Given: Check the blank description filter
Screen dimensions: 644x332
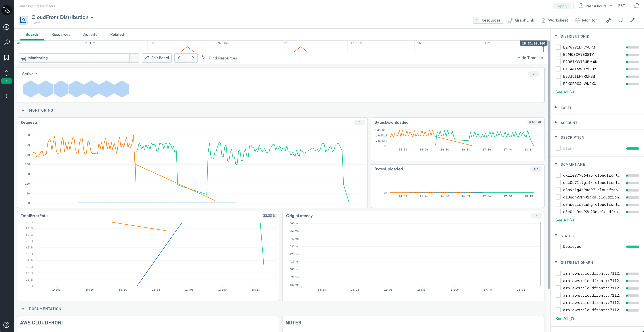Looking at the screenshot, I should [558, 148].
